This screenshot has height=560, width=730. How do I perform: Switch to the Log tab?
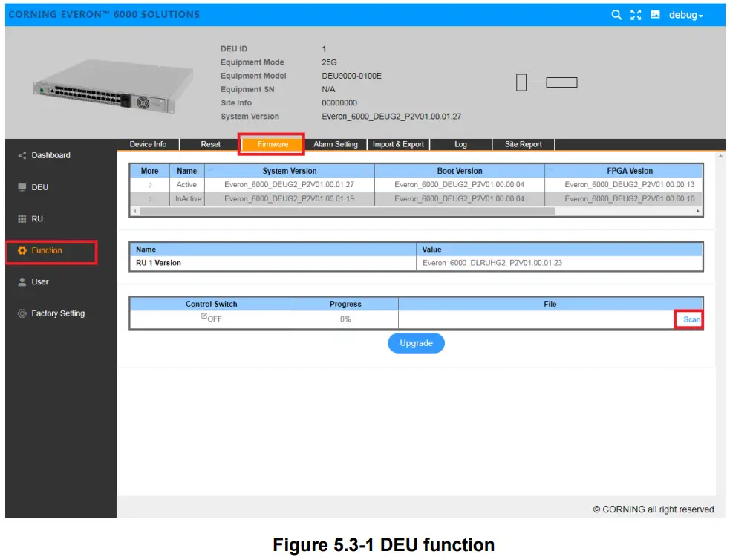point(460,144)
